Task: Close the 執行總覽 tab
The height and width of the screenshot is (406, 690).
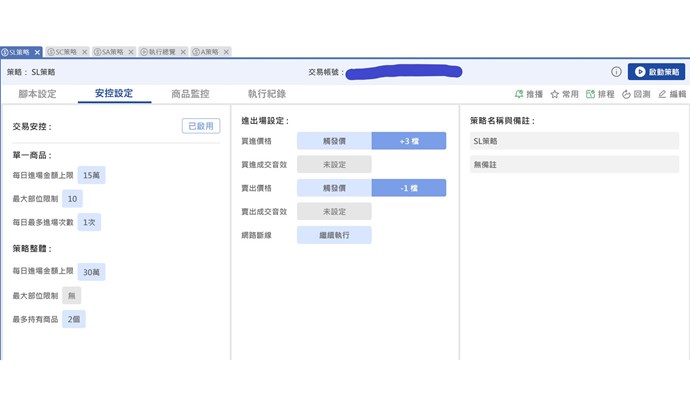Action: pos(185,52)
